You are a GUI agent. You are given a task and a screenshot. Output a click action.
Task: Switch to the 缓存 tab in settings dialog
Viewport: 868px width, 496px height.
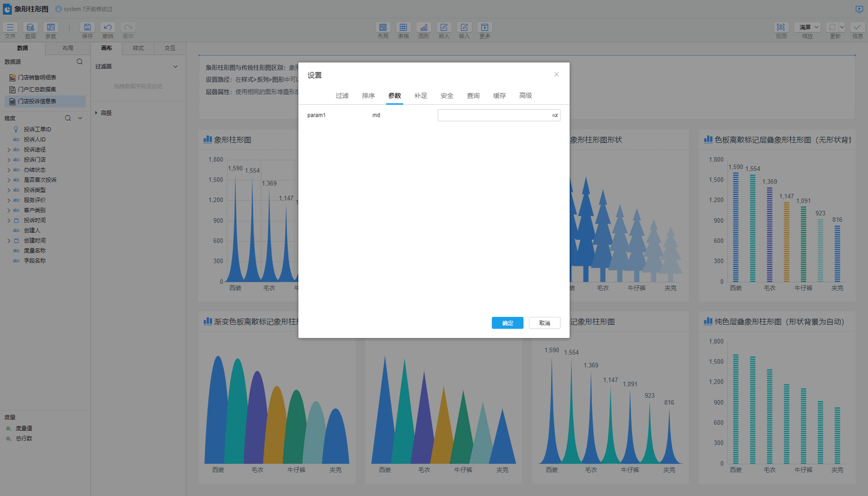(499, 95)
